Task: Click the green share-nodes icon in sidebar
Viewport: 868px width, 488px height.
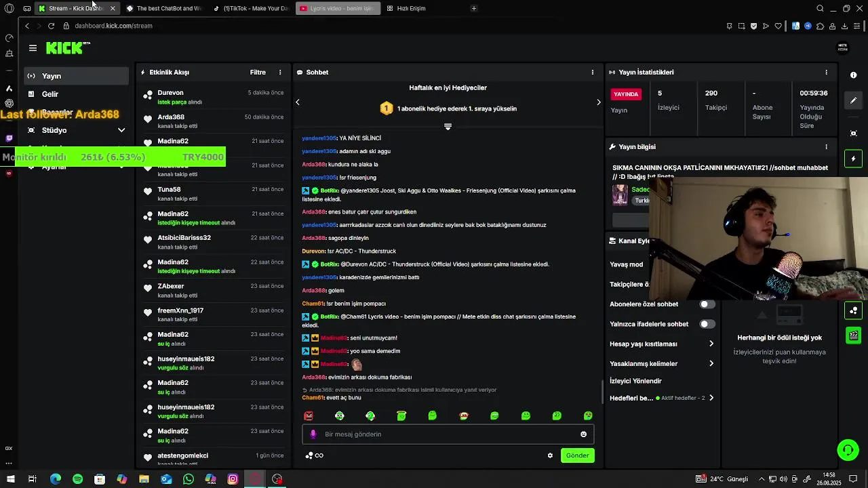Action: coord(854,310)
